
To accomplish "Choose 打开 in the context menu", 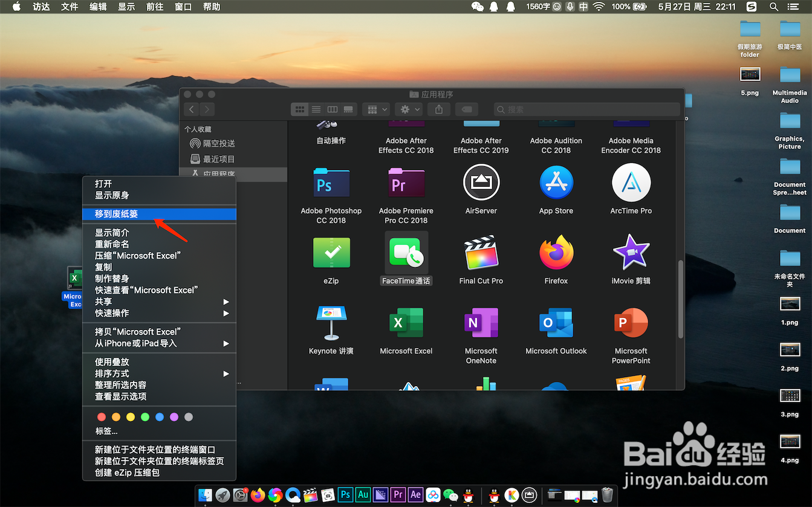I will (x=159, y=184).
